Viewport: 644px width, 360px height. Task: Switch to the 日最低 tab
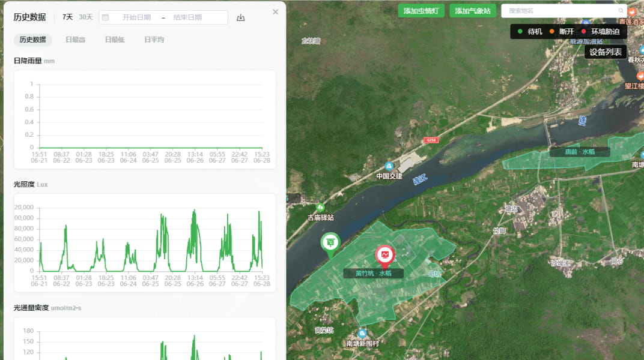(x=115, y=40)
